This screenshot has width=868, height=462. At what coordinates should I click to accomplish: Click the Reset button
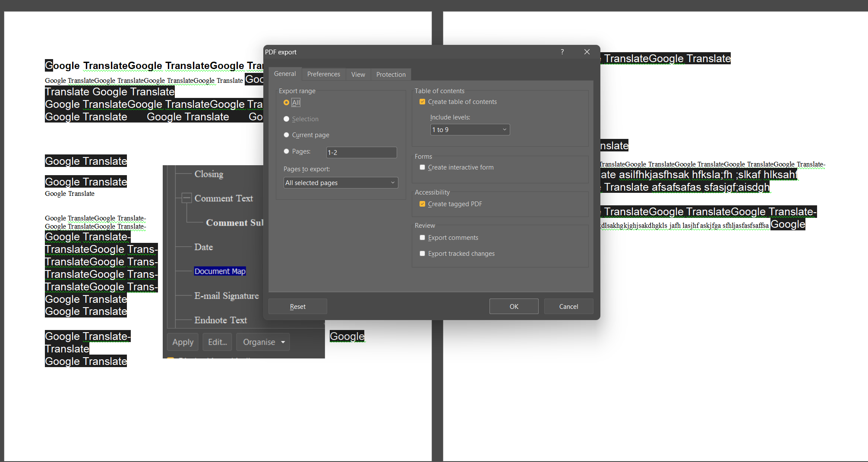297,306
